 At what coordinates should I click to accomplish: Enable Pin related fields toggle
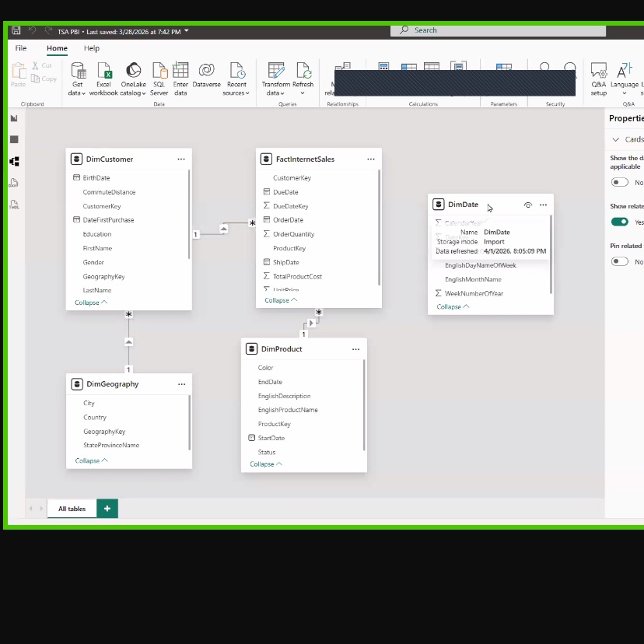[619, 261]
